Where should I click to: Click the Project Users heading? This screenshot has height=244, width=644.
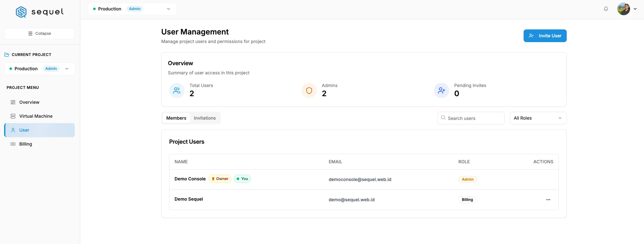[187, 142]
